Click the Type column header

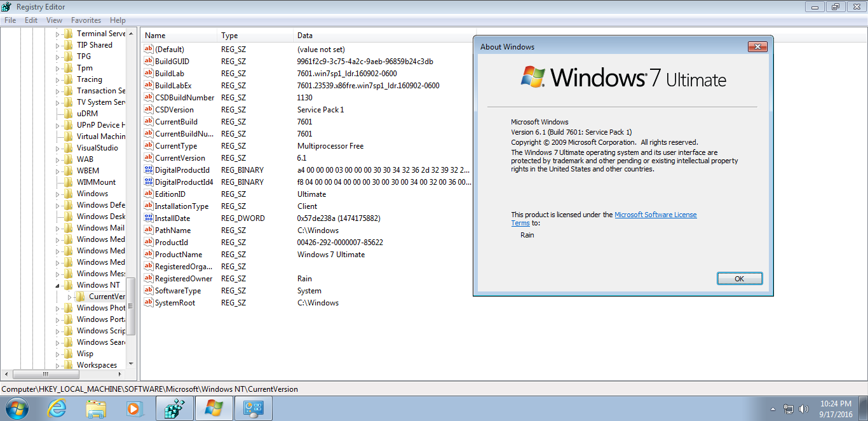(x=255, y=36)
